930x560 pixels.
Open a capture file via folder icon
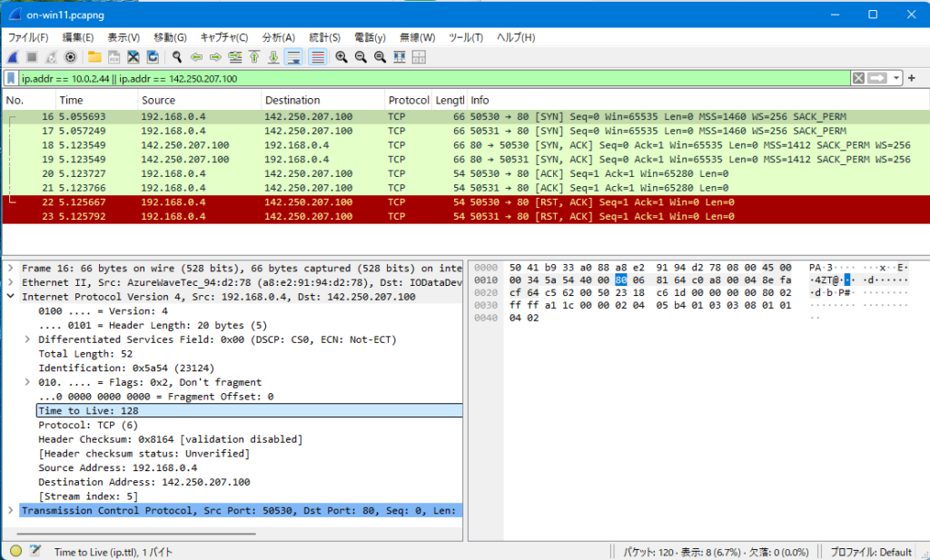point(94,57)
